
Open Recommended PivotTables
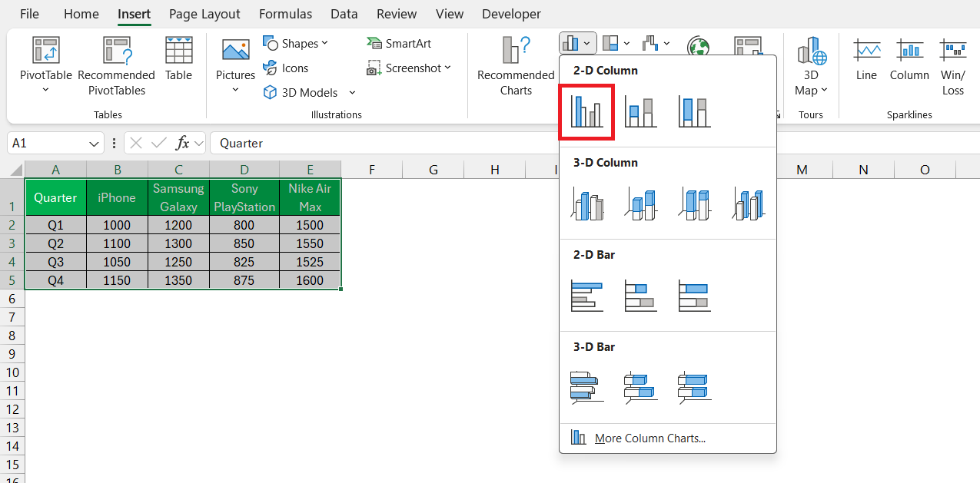pyautogui.click(x=116, y=67)
